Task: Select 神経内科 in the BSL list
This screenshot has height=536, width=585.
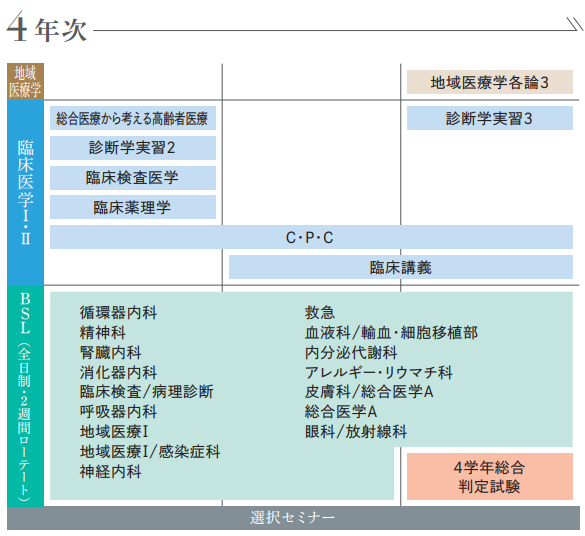Action: [110, 472]
